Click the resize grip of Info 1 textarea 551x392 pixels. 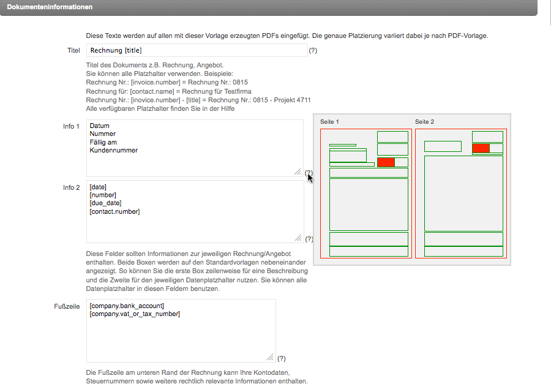click(298, 171)
